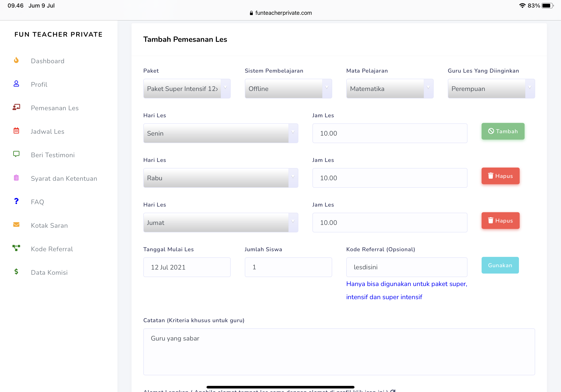
Task: Click the Gunakan referral button
Action: 500,265
